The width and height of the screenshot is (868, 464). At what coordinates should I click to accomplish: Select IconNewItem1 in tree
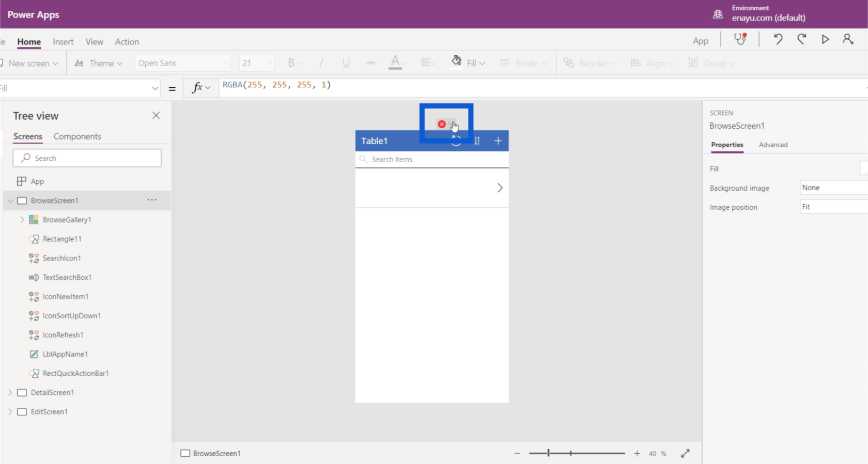(x=66, y=297)
